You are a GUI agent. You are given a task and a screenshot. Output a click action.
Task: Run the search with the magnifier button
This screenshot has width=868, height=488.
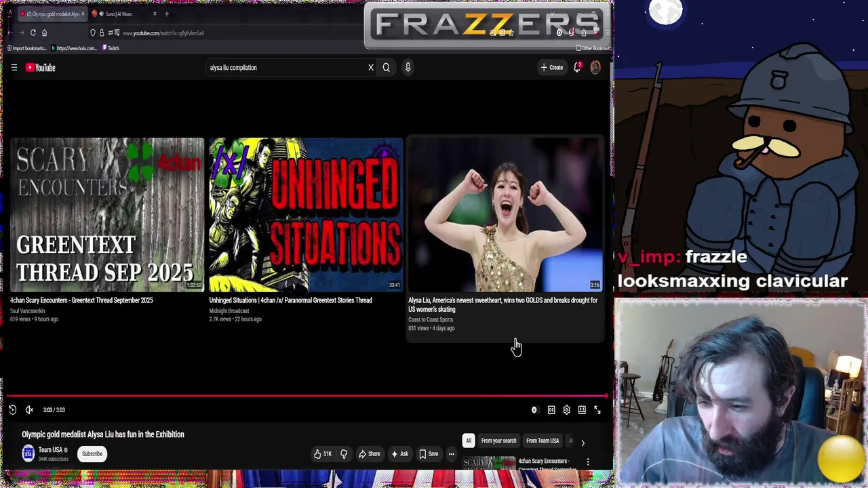point(387,67)
